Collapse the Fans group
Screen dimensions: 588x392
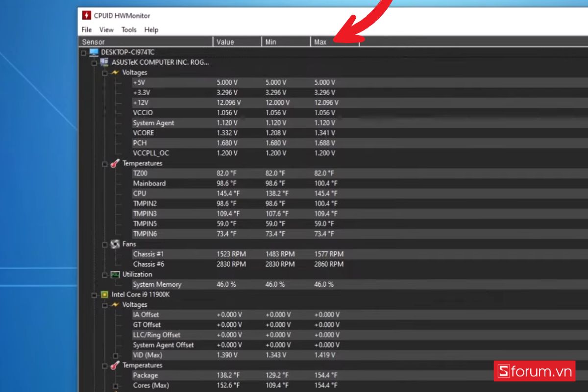pos(105,245)
